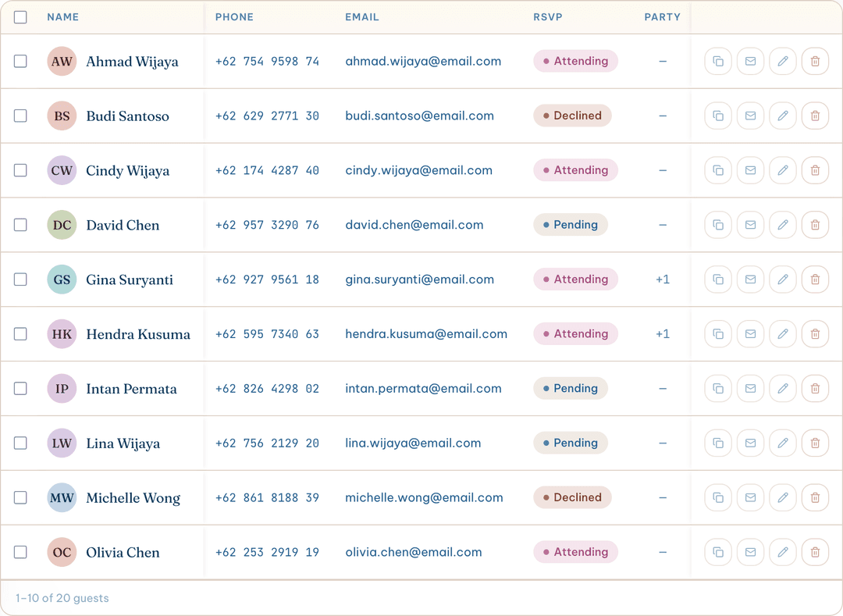The width and height of the screenshot is (843, 616).
Task: Edit Ahmad Wijaya's entry
Action: click(x=783, y=61)
